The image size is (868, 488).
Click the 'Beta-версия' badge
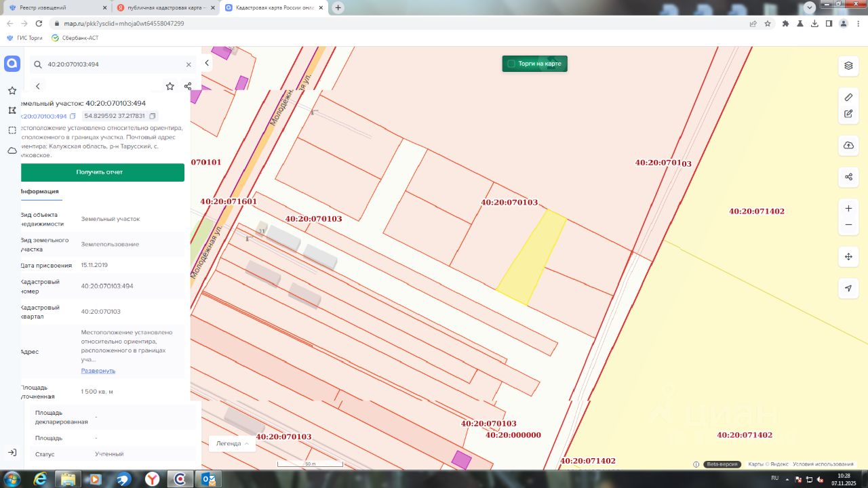point(722,464)
